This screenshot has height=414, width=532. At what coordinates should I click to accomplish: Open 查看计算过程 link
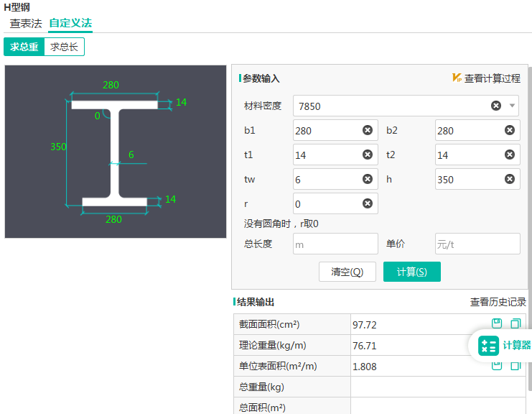pyautogui.click(x=492, y=78)
